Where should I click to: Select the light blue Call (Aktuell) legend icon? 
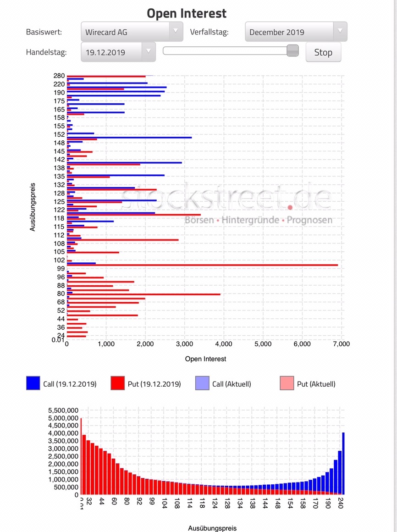click(x=202, y=383)
